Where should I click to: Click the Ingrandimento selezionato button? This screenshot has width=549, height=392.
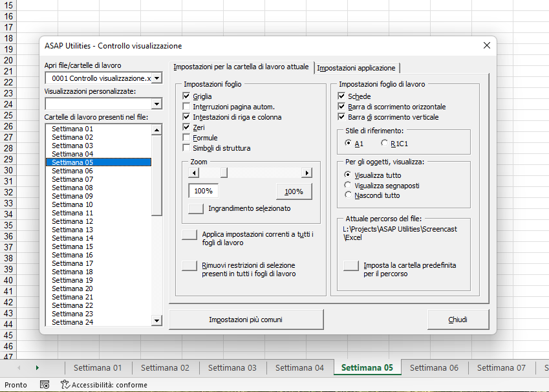(196, 208)
